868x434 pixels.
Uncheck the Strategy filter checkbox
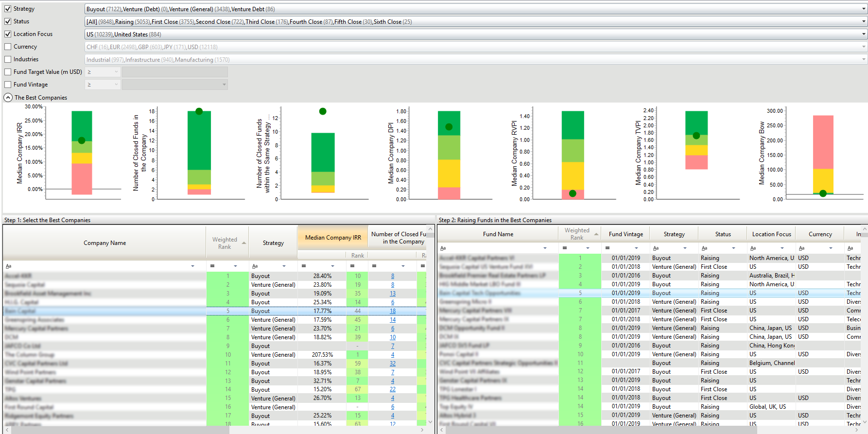pos(8,9)
